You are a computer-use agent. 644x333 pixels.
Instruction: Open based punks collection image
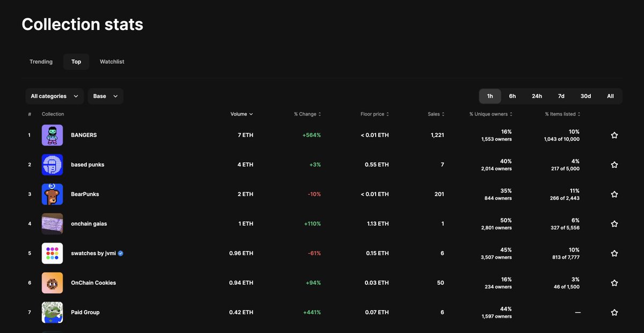click(x=52, y=165)
